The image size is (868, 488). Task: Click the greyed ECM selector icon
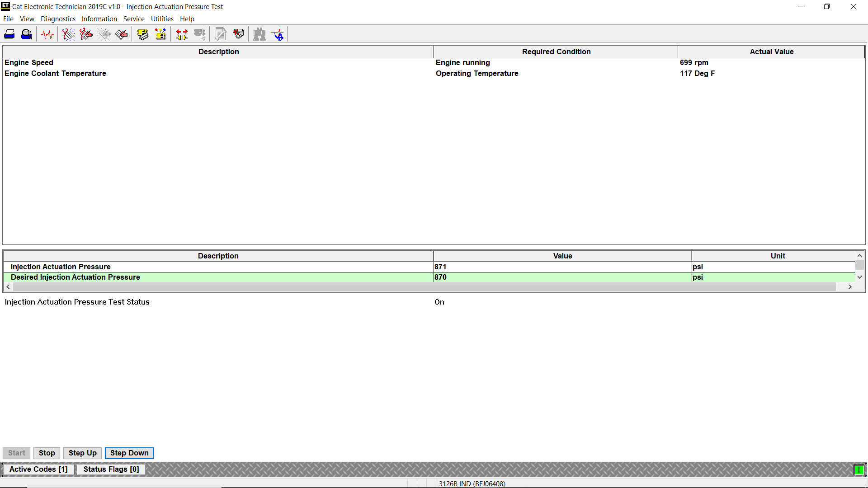coord(199,34)
